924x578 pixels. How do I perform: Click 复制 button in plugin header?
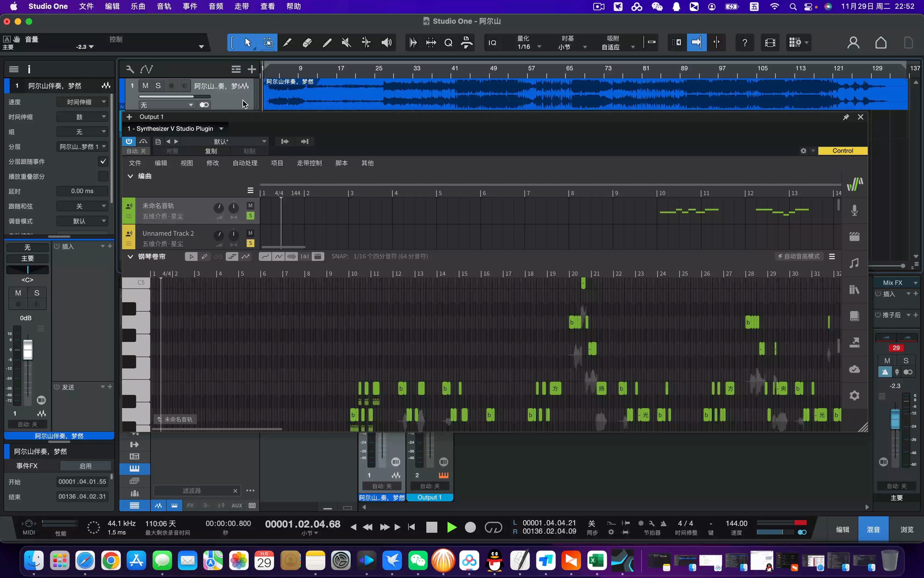pos(211,151)
